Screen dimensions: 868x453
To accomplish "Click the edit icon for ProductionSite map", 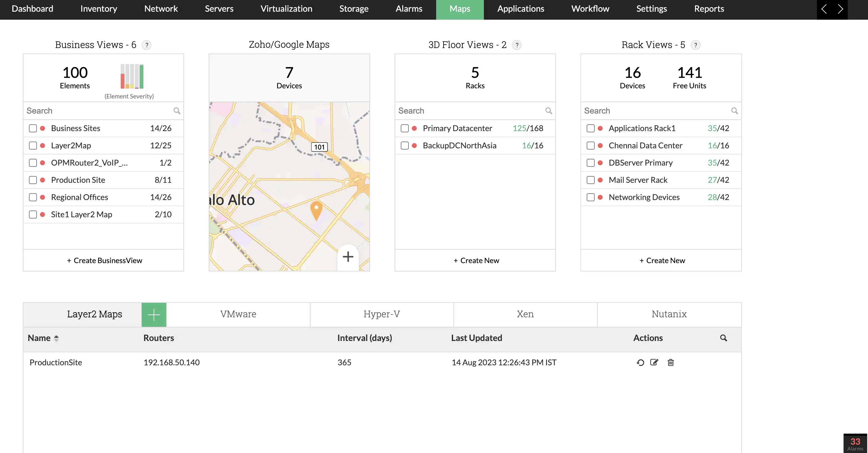I will (x=654, y=363).
